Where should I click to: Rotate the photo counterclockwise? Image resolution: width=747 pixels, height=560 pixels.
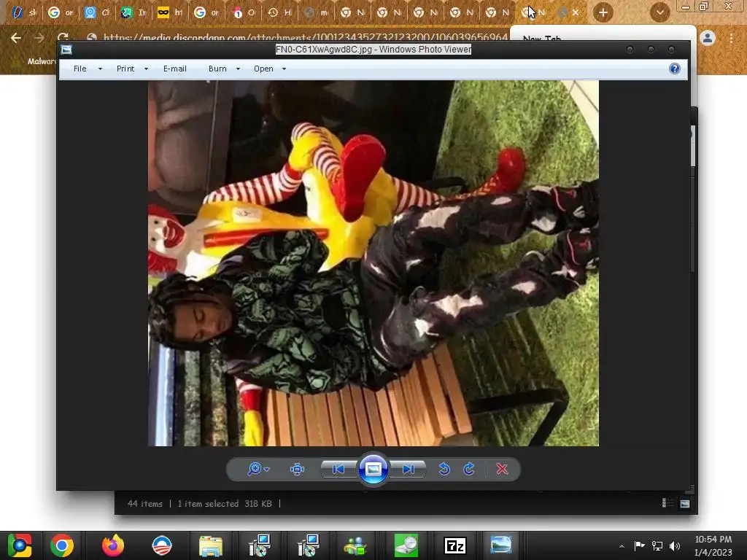444,469
